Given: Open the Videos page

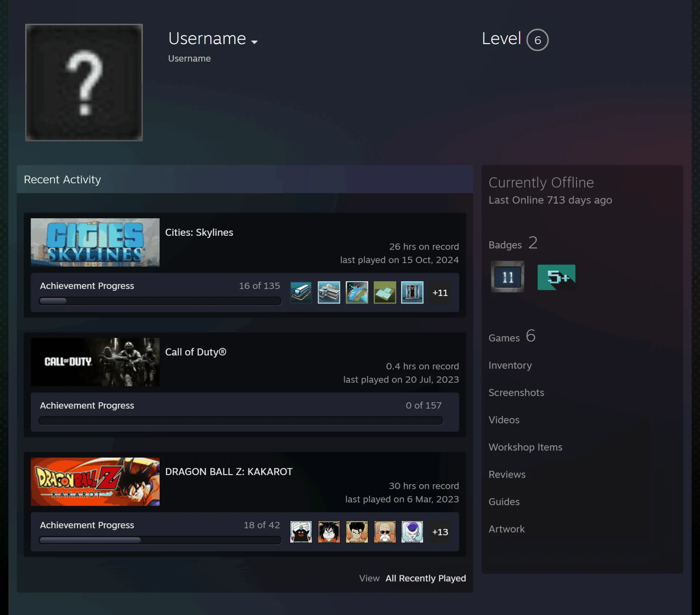Looking at the screenshot, I should [x=504, y=420].
